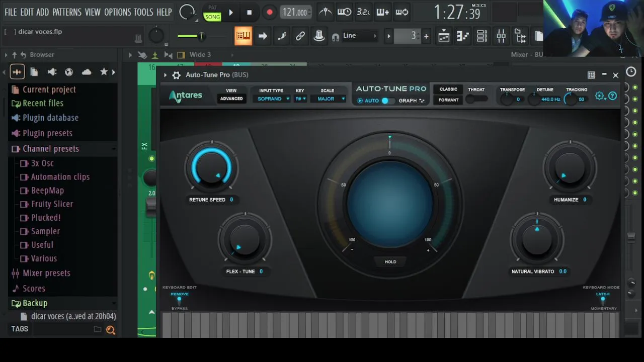
Task: Select the browser cloud tab icon
Action: [87, 72]
